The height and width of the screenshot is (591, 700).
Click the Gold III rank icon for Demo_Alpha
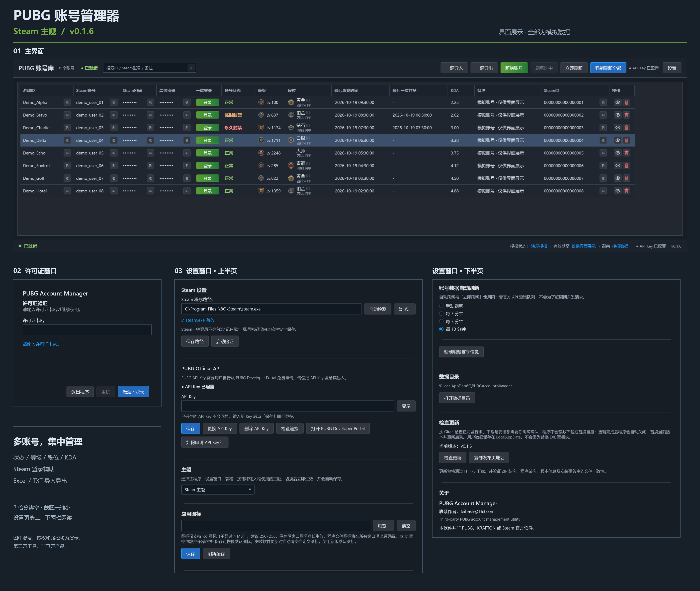(x=291, y=103)
